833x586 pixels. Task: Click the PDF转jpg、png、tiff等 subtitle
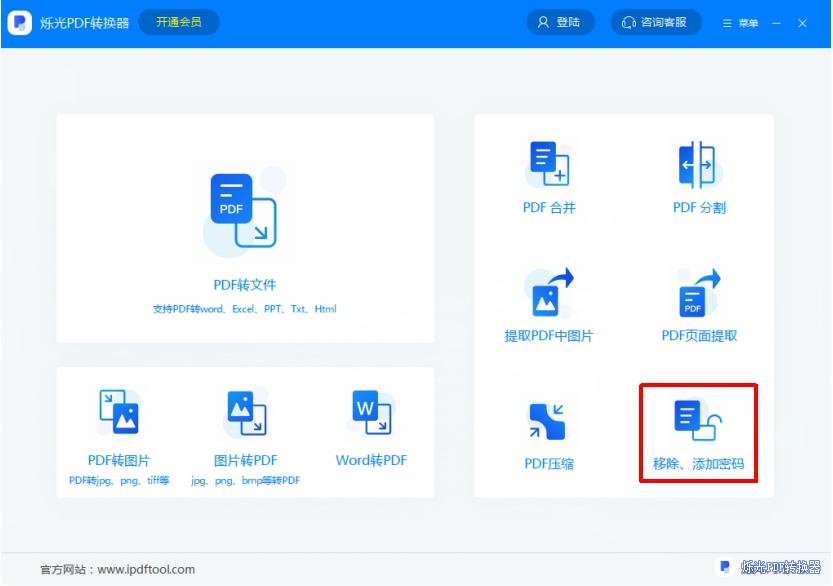coord(119,480)
